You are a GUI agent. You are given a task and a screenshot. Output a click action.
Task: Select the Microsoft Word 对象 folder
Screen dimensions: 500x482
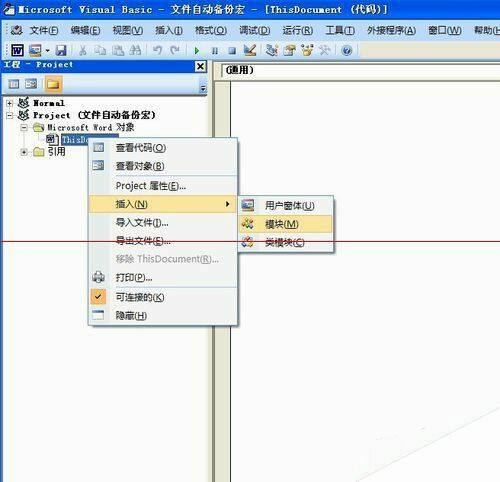tap(91, 127)
